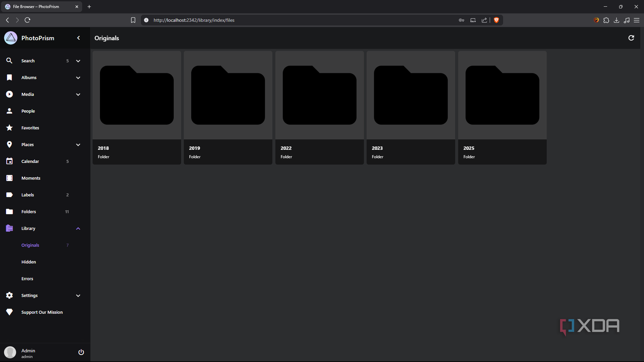This screenshot has width=644, height=362.
Task: Open the 2025 folder thumbnail
Action: [502, 95]
